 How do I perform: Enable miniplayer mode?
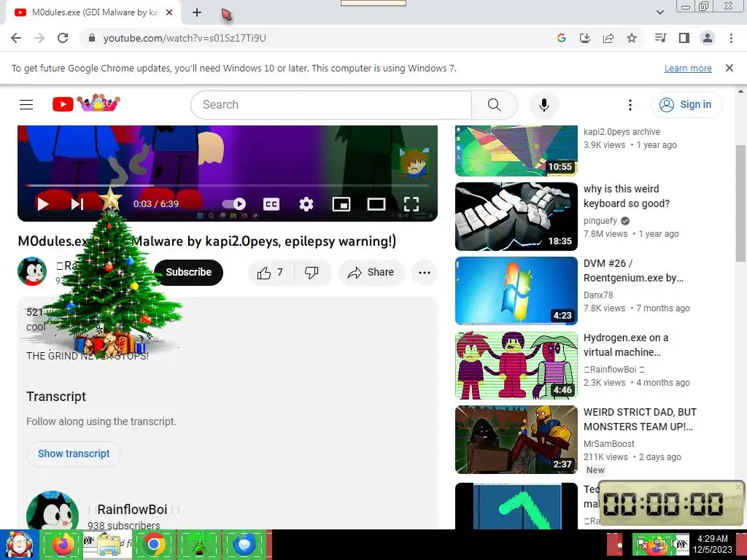click(x=341, y=204)
